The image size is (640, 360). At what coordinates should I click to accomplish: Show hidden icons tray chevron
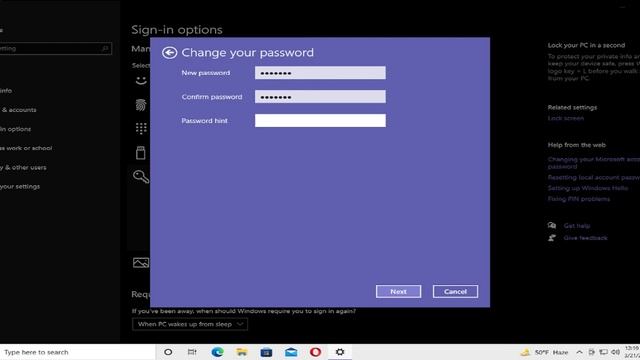coord(579,352)
